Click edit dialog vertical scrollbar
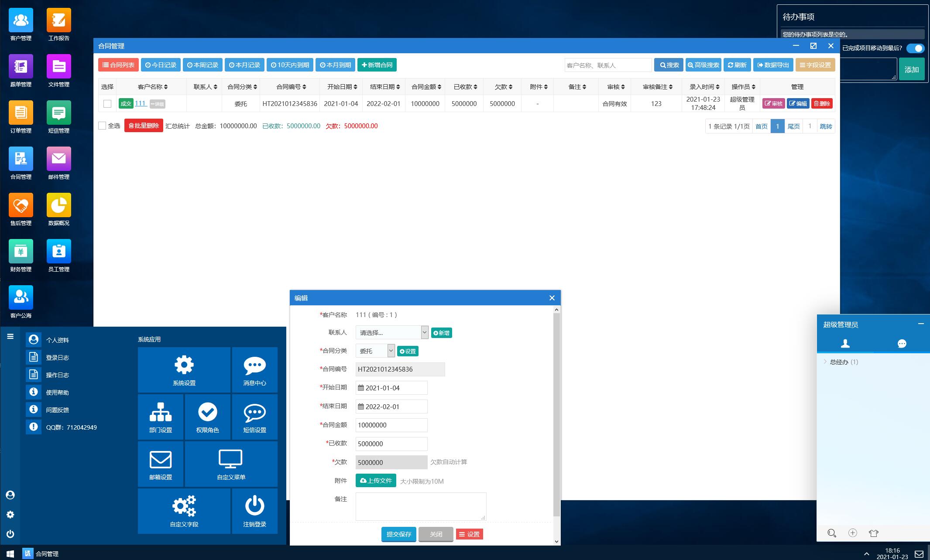The width and height of the screenshot is (930, 560). (x=556, y=414)
